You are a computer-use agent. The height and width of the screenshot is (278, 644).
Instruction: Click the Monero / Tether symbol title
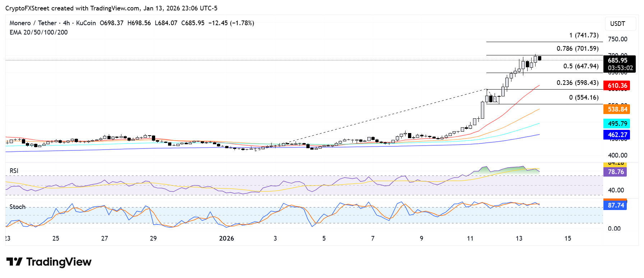click(33, 23)
